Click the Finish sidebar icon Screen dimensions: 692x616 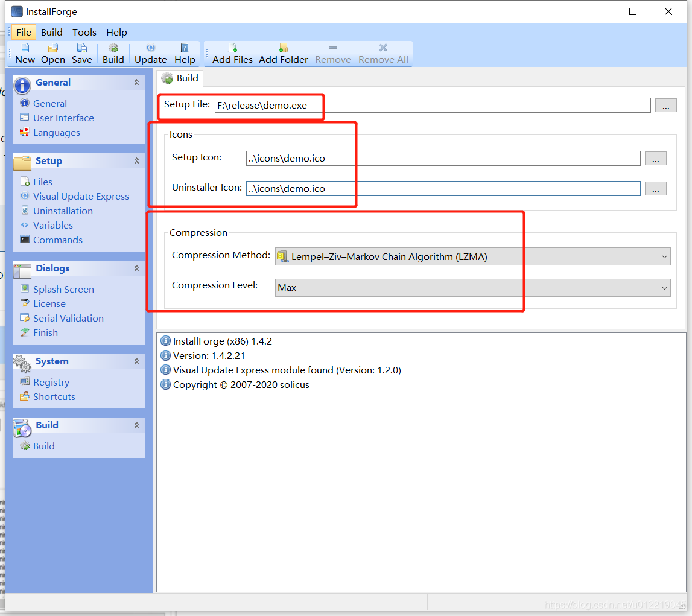click(25, 332)
